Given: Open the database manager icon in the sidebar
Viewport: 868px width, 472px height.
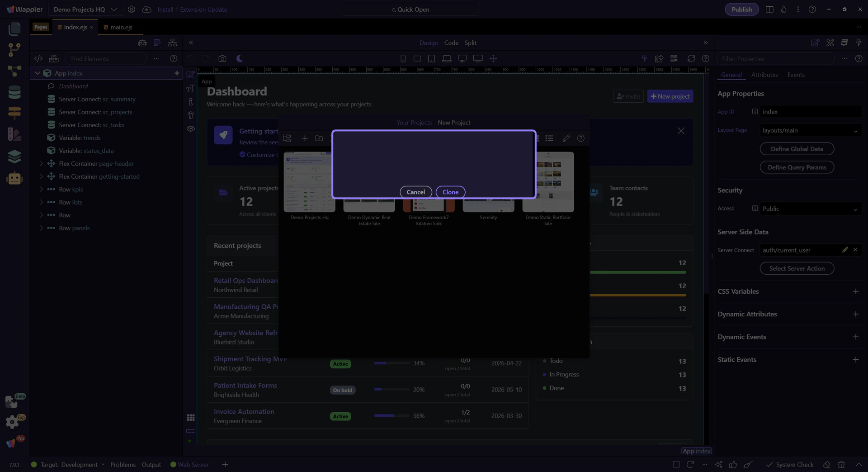Looking at the screenshot, I should click(x=14, y=92).
